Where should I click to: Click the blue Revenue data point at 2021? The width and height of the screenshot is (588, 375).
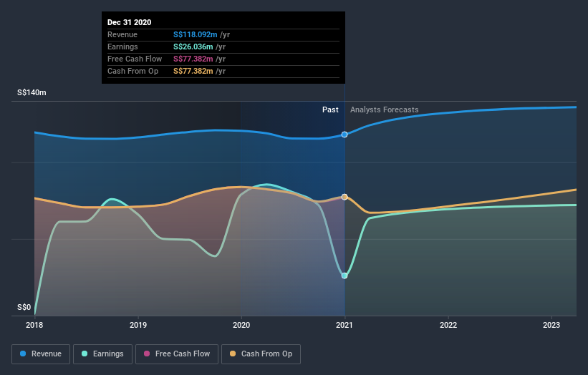click(344, 135)
